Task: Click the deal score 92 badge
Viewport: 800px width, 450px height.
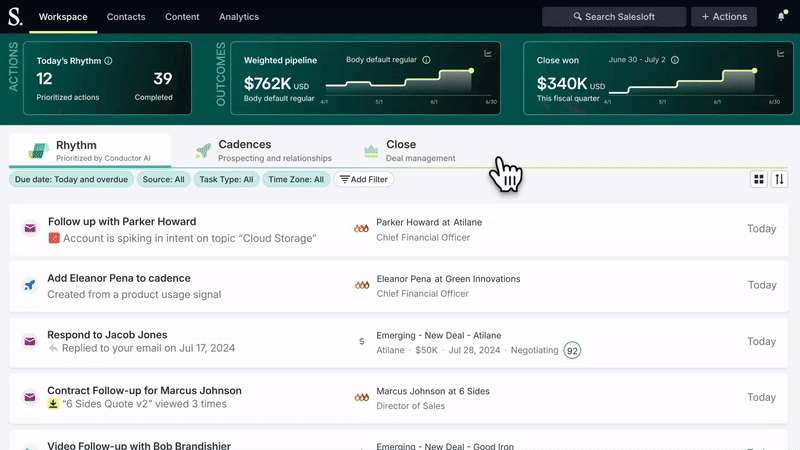Action: (x=572, y=351)
